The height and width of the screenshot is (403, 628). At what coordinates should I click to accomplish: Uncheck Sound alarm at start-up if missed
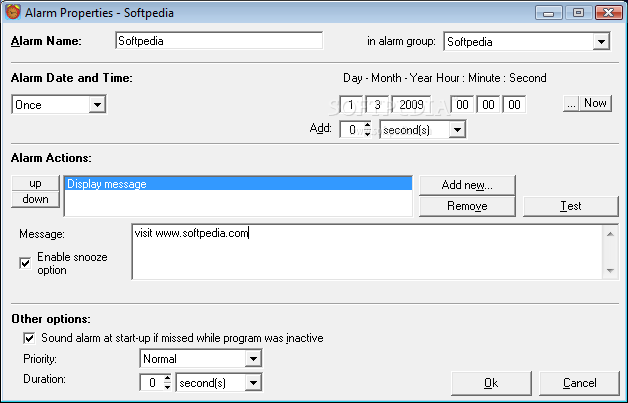coord(29,338)
